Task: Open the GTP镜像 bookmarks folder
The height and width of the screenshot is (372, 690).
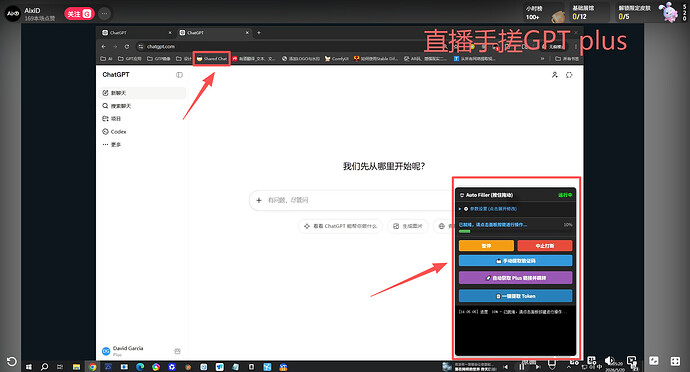Action: [x=159, y=59]
